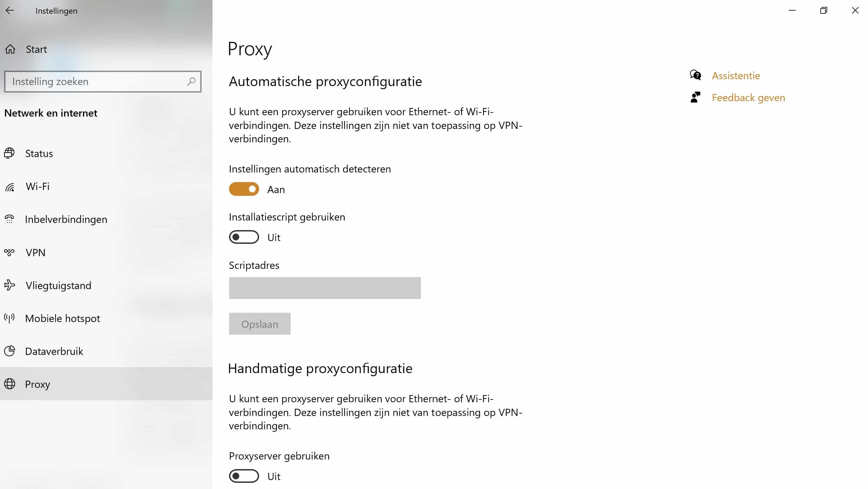The height and width of the screenshot is (489, 868).
Task: Click the Assistentie support icon
Action: [x=696, y=75]
